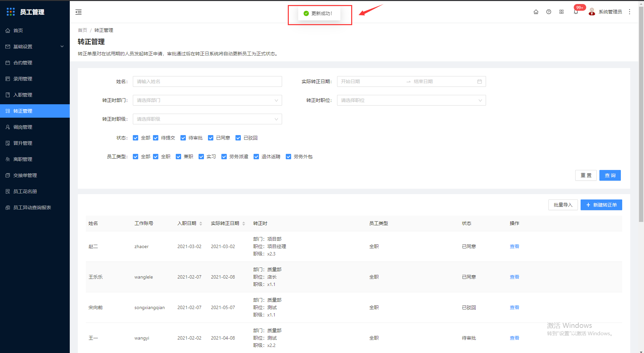Image resolution: width=644 pixels, height=353 pixels.
Task: Click the 录用管理 sidebar icon
Action: 8,79
